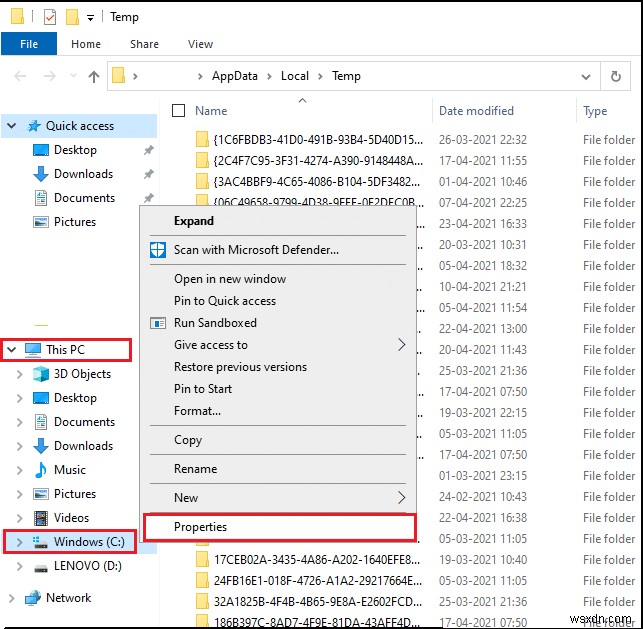This screenshot has height=629, width=643.
Task: Click the Local breadcrumb in address bar
Action: click(x=294, y=76)
